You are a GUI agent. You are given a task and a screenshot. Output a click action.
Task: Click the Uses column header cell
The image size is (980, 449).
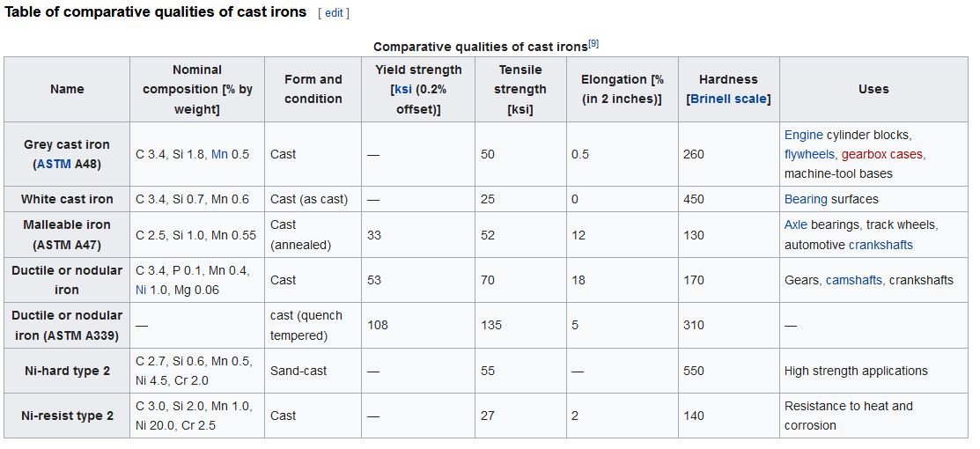[873, 89]
